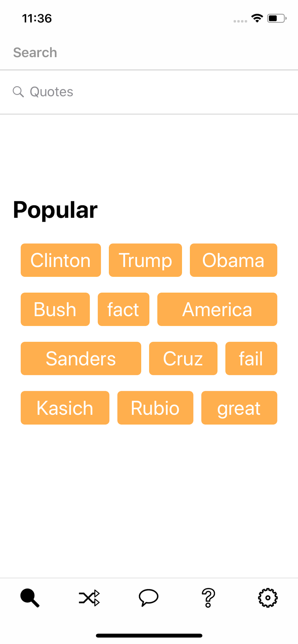298x644 pixels.
Task: Choose the Kasich tag
Action: (65, 408)
